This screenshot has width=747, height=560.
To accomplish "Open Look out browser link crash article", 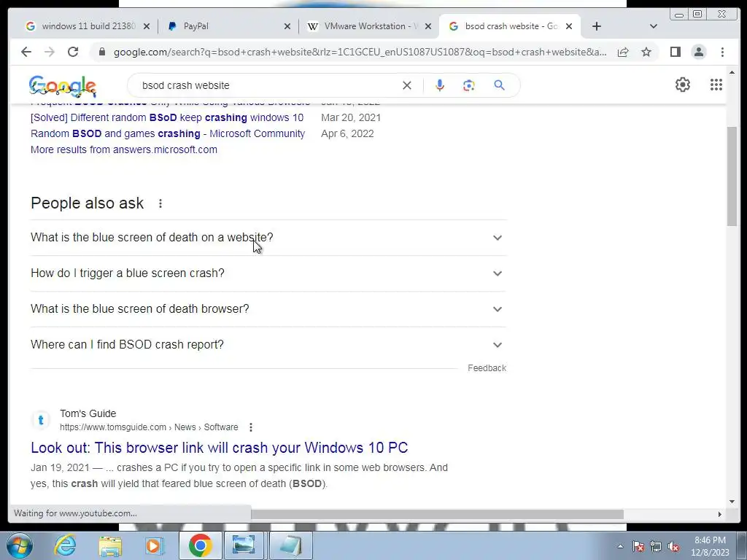I will 219,448.
